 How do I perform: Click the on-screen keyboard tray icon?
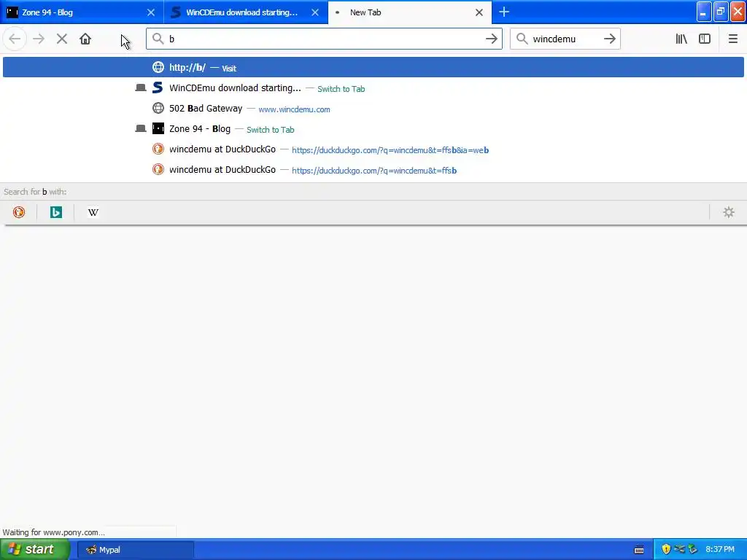click(639, 550)
